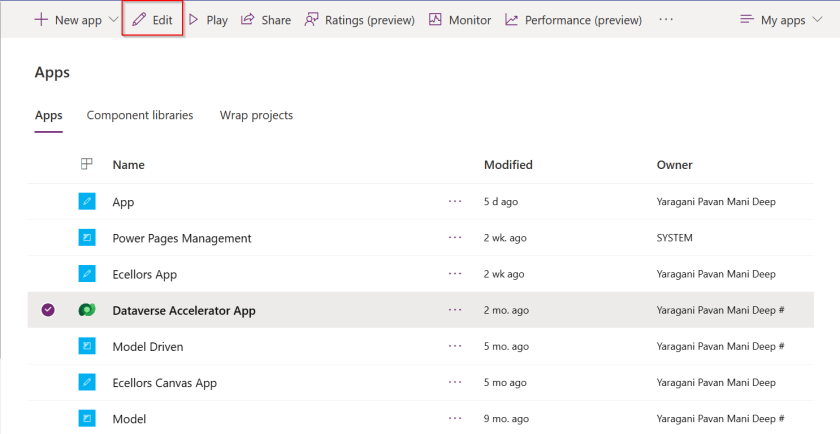840x434 pixels.
Task: Open Monitor for the selected app
Action: [x=460, y=20]
